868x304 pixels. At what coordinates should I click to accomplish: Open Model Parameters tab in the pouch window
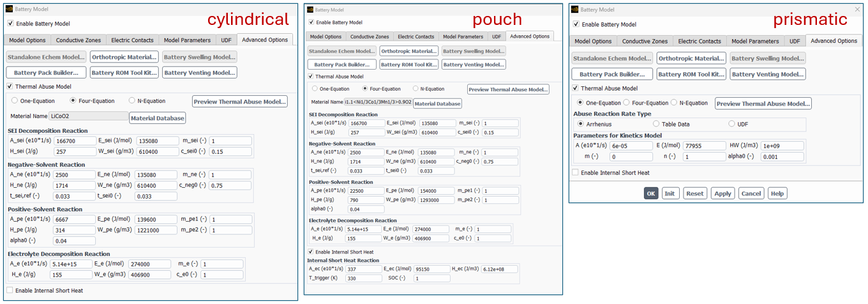pos(463,36)
